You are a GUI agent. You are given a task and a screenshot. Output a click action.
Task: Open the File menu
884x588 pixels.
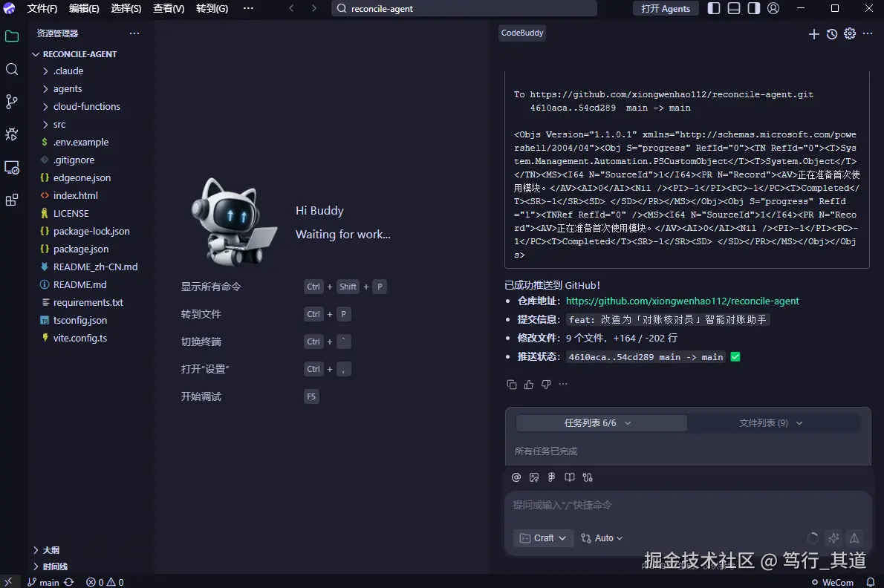42,8
